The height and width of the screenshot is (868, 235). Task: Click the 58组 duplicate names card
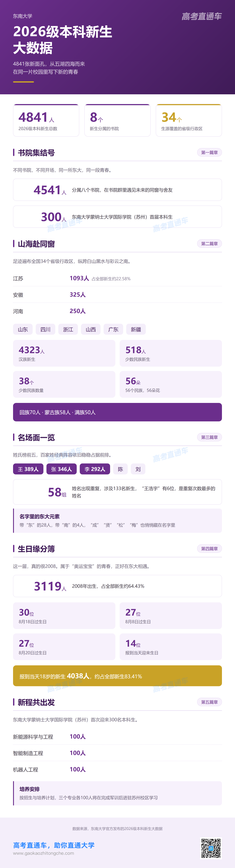[x=117, y=492]
